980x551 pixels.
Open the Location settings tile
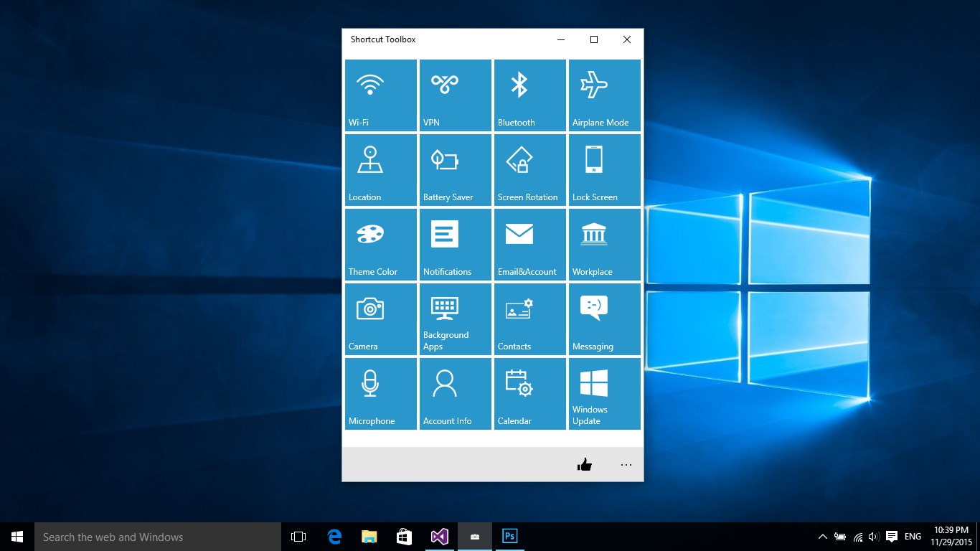(x=381, y=170)
